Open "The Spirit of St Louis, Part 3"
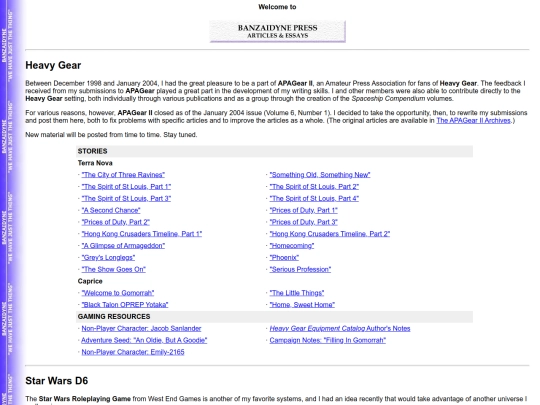 point(126,199)
